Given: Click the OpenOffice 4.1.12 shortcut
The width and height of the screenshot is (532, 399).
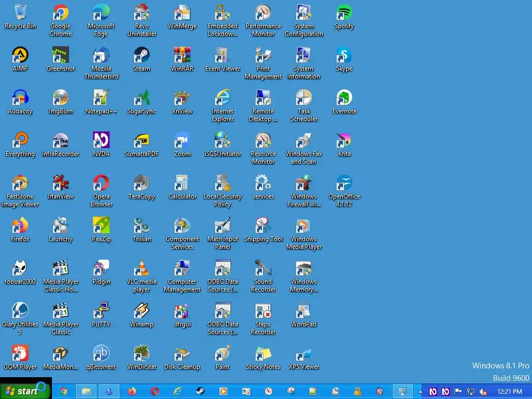Looking at the screenshot, I should [x=344, y=191].
